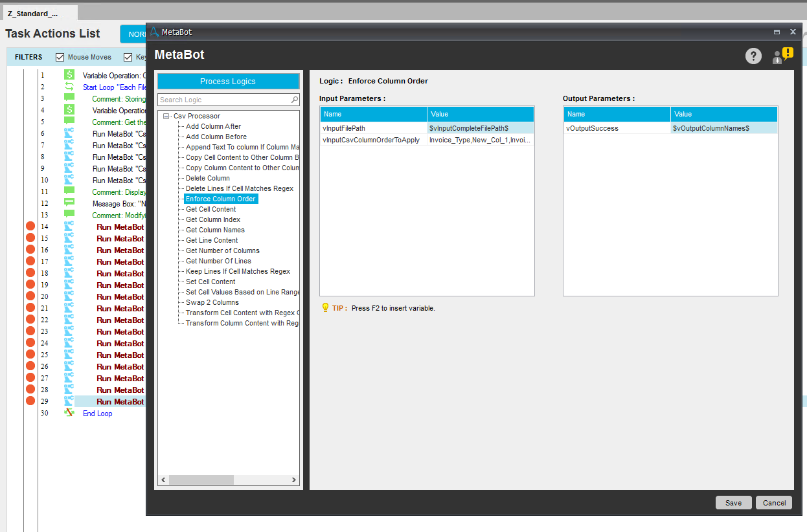Image resolution: width=807 pixels, height=532 pixels.
Task: Click the Output Parameters Value column header
Action: (724, 114)
